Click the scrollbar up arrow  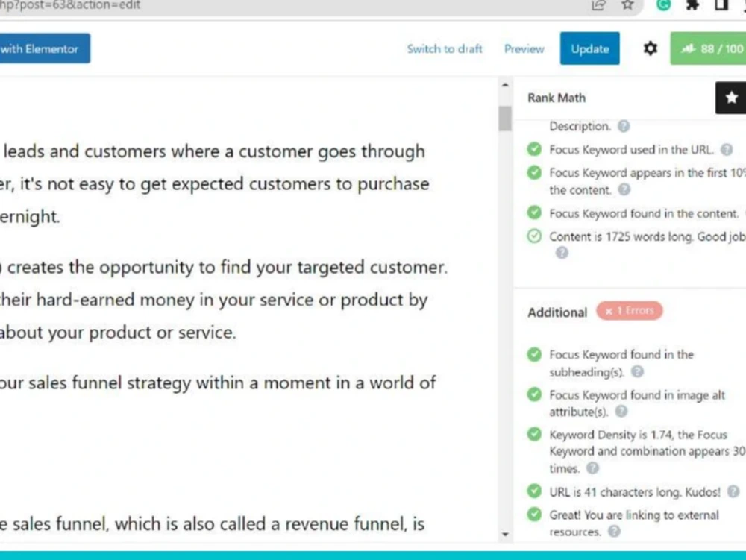[x=505, y=85]
